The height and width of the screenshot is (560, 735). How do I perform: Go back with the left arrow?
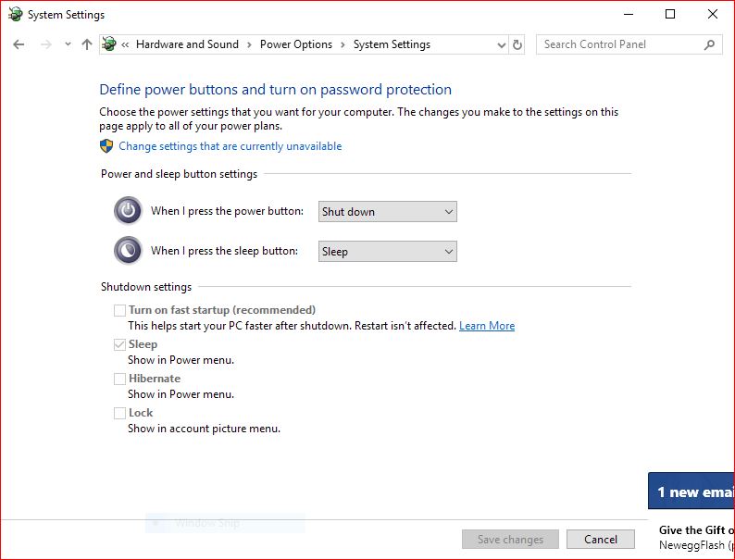19,44
